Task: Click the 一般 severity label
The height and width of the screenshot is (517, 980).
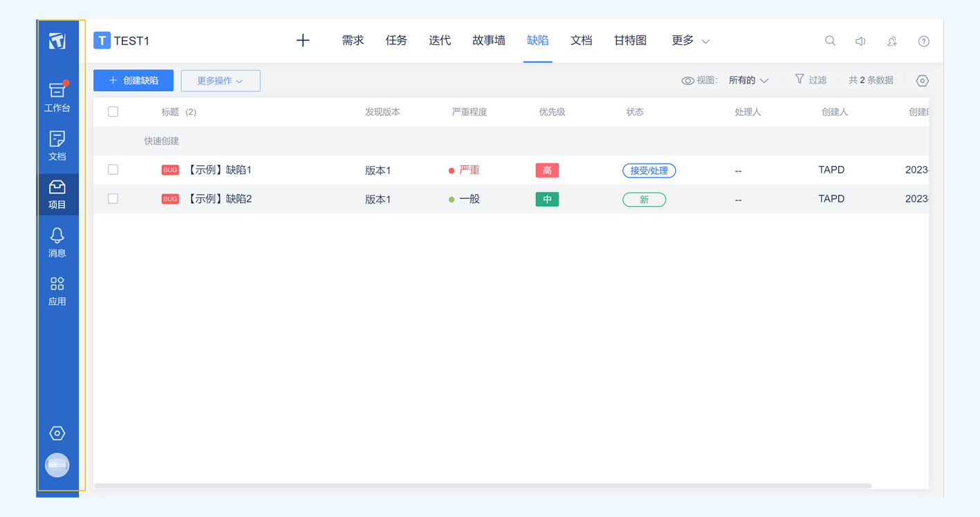Action: pos(470,199)
